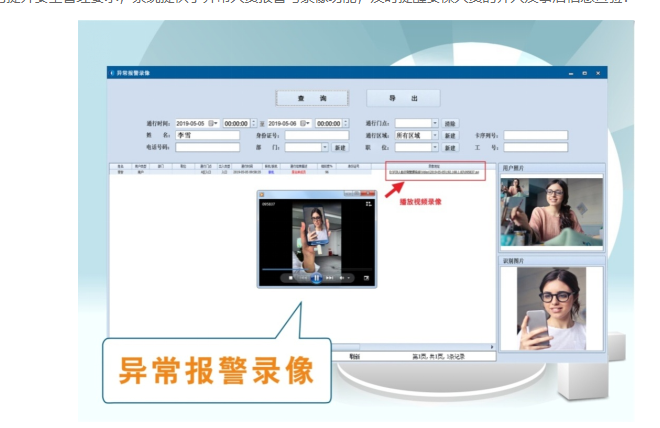Mute the video player volume
The width and height of the screenshot is (660, 428).
(x=341, y=278)
